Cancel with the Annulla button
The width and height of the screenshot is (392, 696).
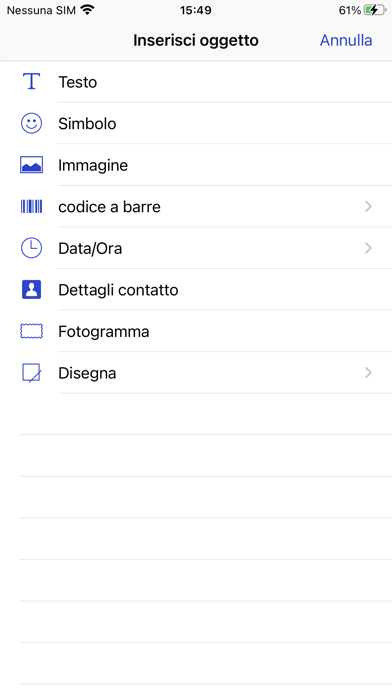click(346, 40)
